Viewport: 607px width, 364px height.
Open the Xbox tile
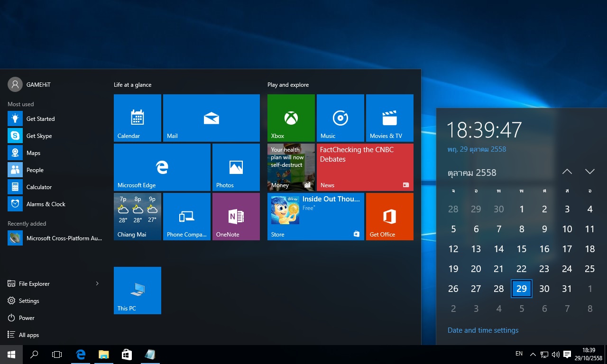click(x=291, y=118)
